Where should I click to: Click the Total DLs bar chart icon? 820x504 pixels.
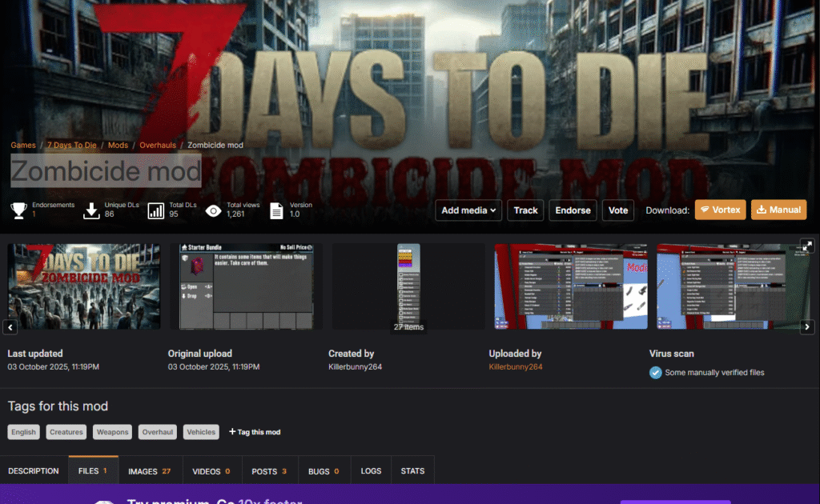(x=156, y=210)
